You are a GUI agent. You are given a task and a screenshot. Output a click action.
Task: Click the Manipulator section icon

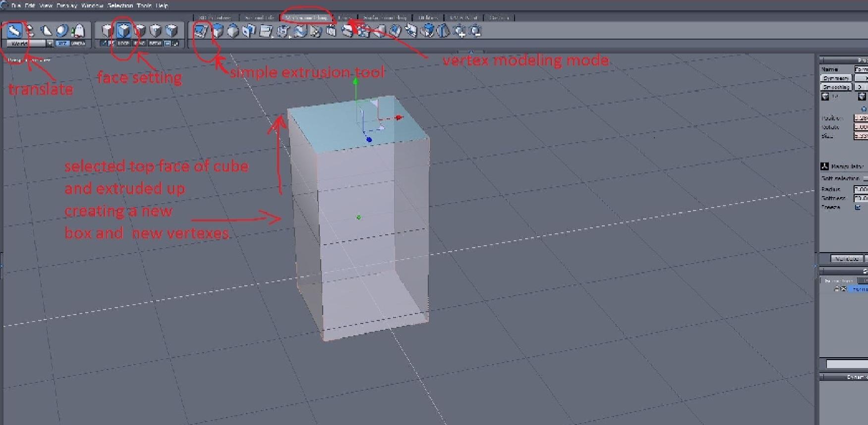click(x=824, y=166)
